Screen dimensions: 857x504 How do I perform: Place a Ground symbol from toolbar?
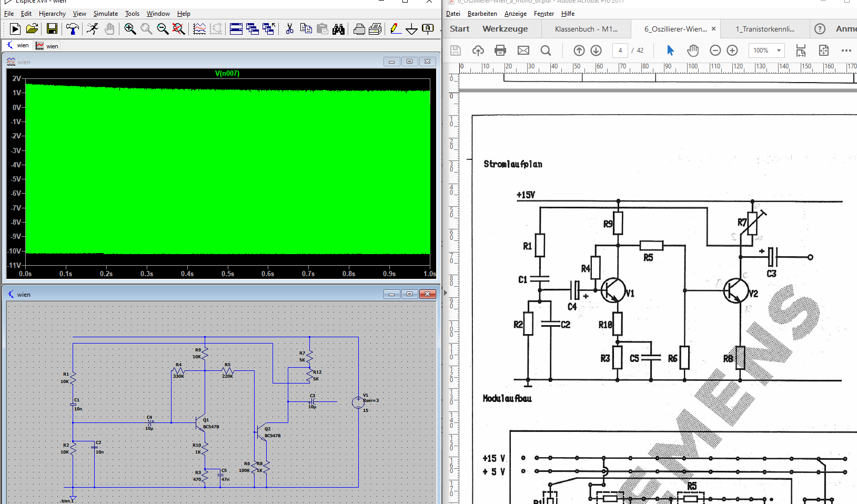click(x=412, y=29)
